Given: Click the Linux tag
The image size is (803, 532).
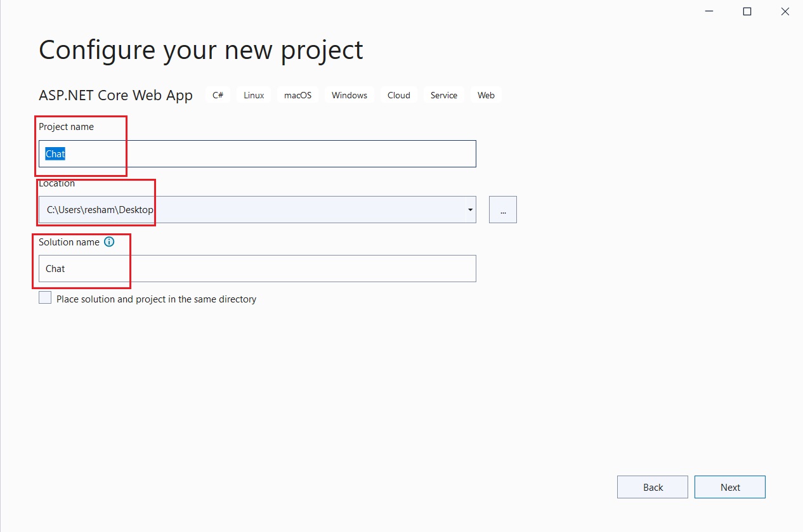Looking at the screenshot, I should tap(254, 95).
